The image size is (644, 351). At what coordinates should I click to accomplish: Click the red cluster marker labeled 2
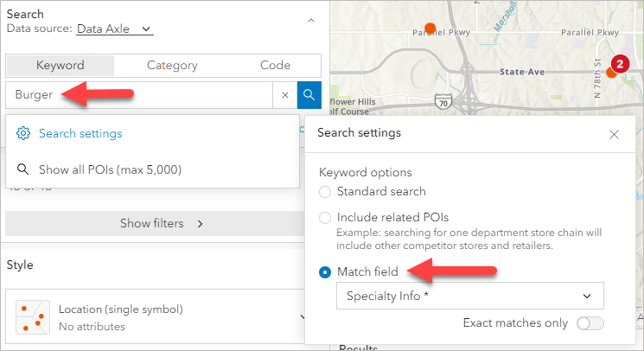[620, 64]
